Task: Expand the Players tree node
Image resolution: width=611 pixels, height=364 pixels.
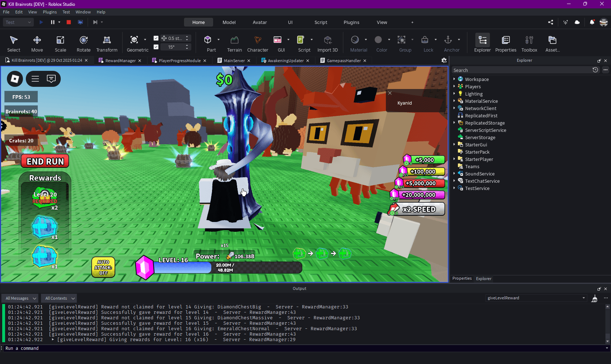Action: point(454,86)
